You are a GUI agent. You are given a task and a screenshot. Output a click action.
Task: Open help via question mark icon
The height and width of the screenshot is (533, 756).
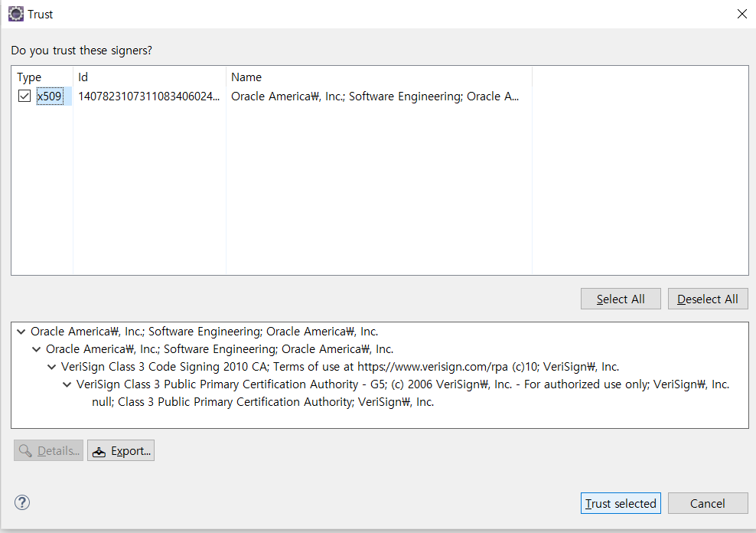(22, 502)
